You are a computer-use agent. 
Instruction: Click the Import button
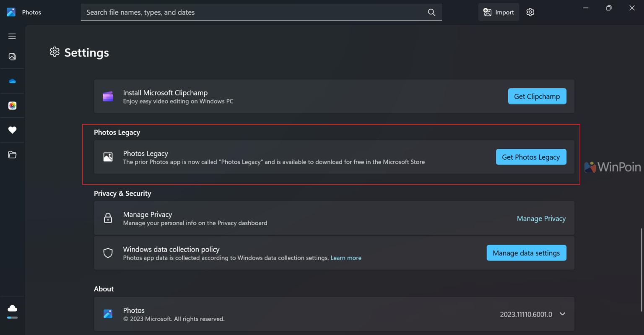click(499, 12)
